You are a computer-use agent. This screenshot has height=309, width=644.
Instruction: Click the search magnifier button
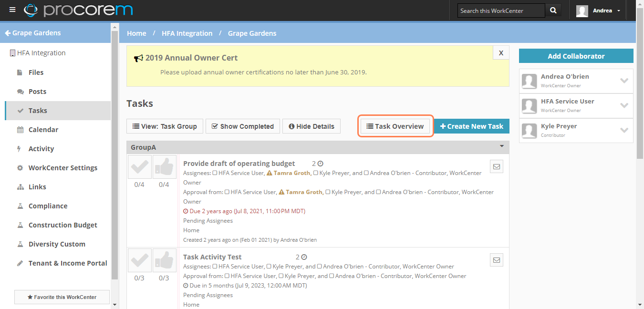click(553, 10)
